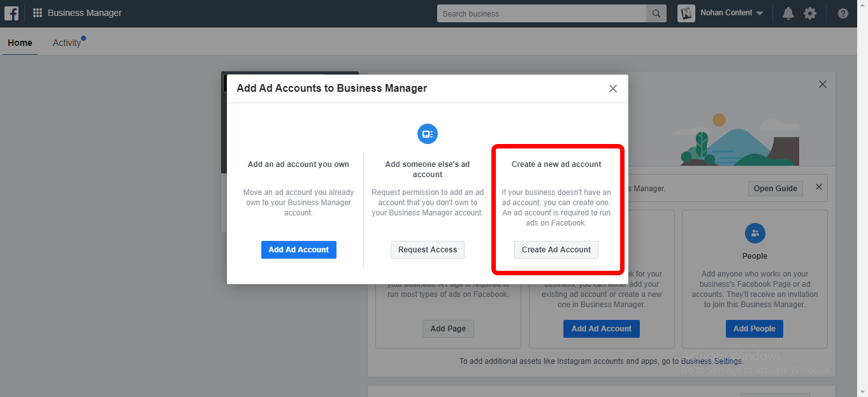The image size is (868, 397).
Task: Click the search magnifier button
Action: tap(656, 13)
